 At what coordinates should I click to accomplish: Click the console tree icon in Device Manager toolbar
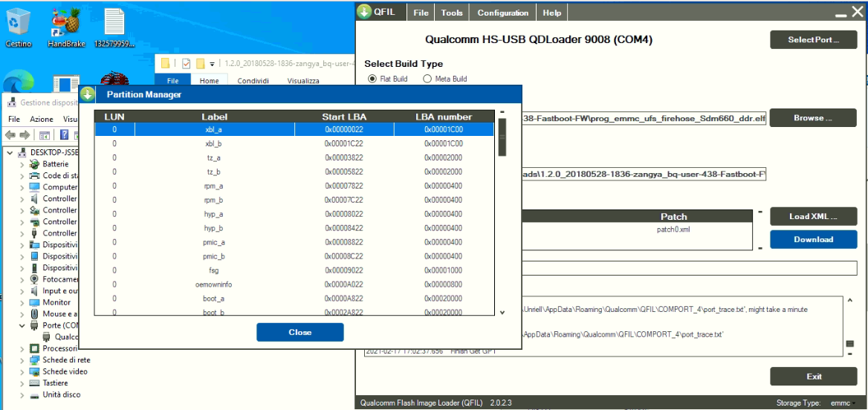45,135
